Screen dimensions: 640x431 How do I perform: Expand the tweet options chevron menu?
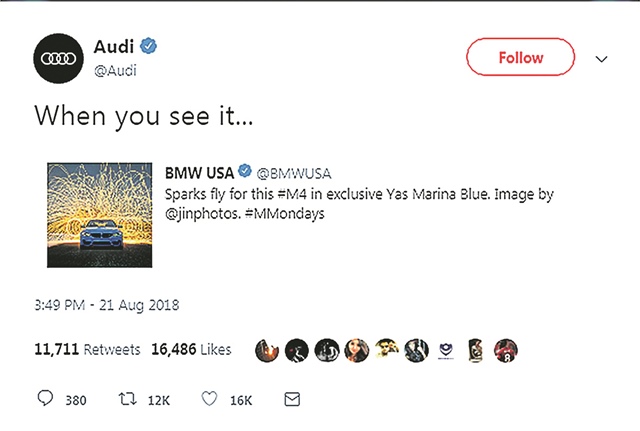coord(601,60)
